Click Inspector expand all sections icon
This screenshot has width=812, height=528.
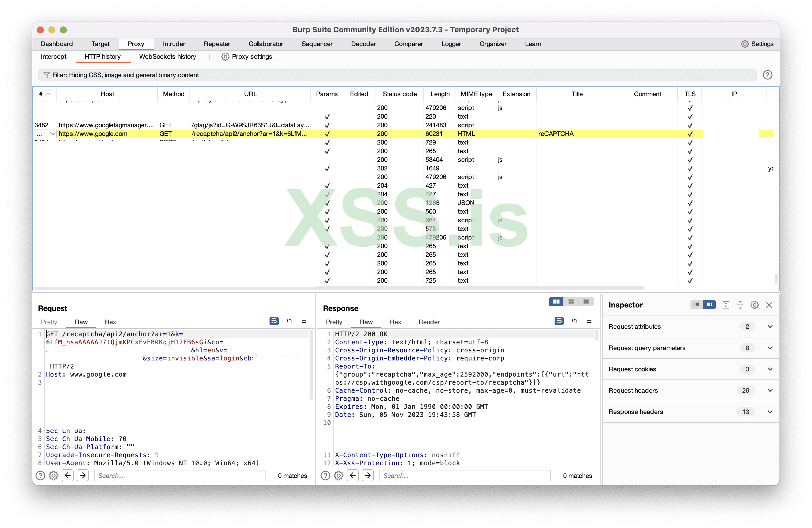pos(726,305)
